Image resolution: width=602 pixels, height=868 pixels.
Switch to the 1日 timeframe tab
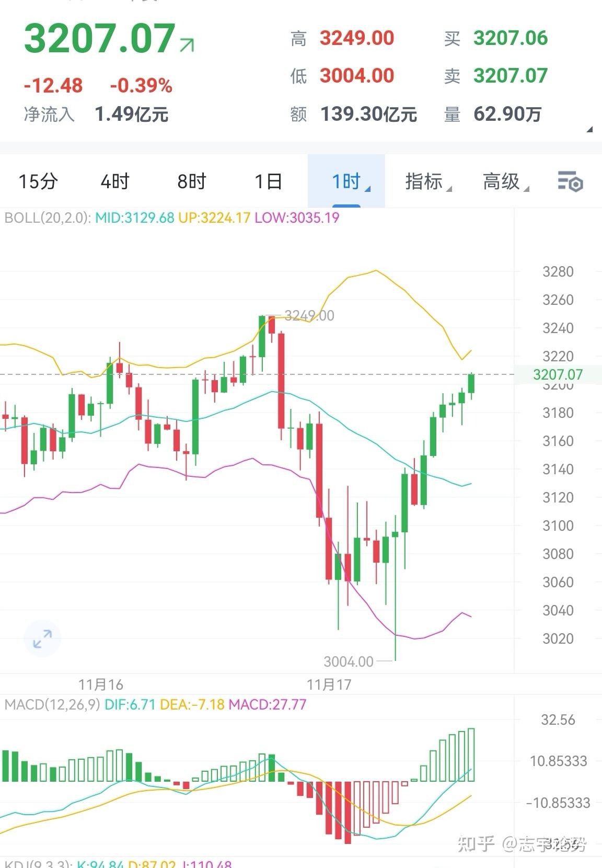pyautogui.click(x=268, y=182)
